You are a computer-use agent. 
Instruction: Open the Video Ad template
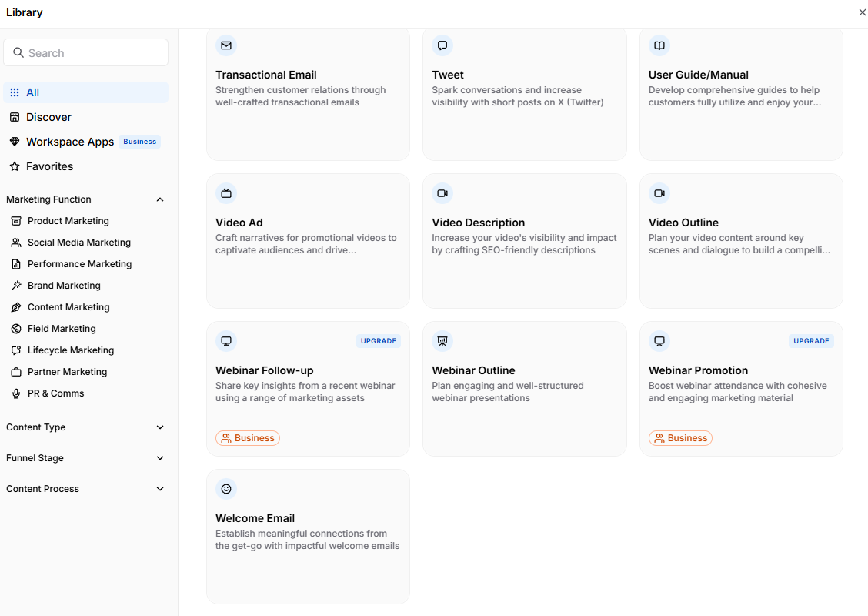(308, 241)
